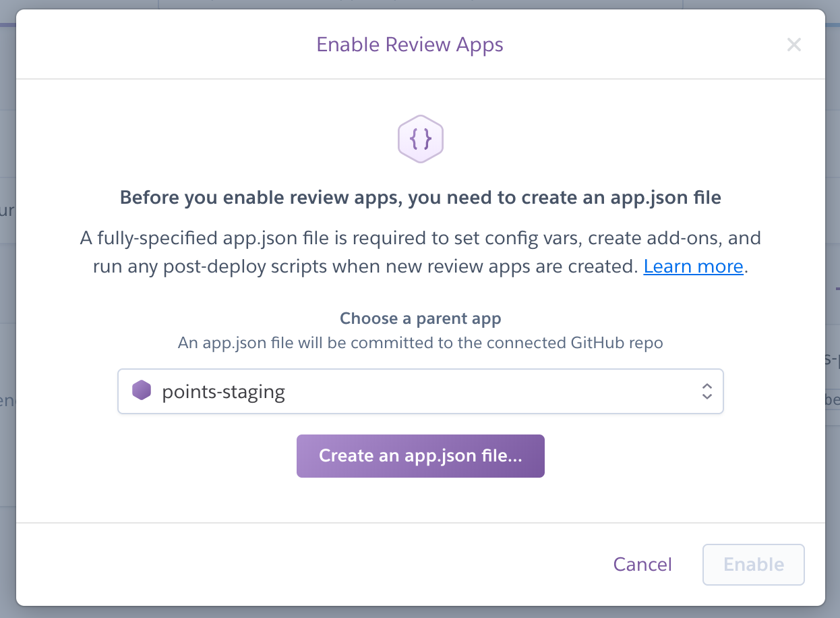This screenshot has width=840, height=618.
Task: Open the Learn more link
Action: coord(693,266)
